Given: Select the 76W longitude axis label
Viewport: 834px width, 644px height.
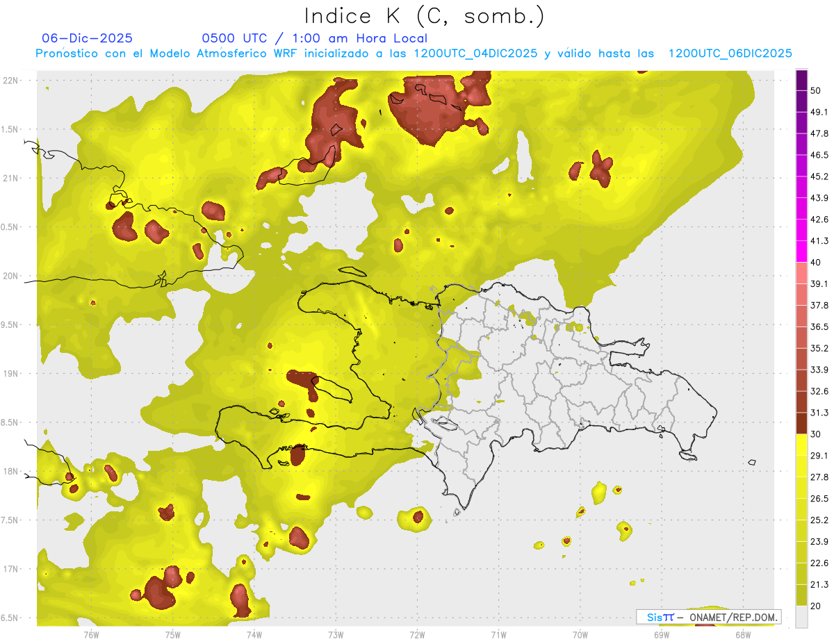Looking at the screenshot, I should click(x=91, y=634).
